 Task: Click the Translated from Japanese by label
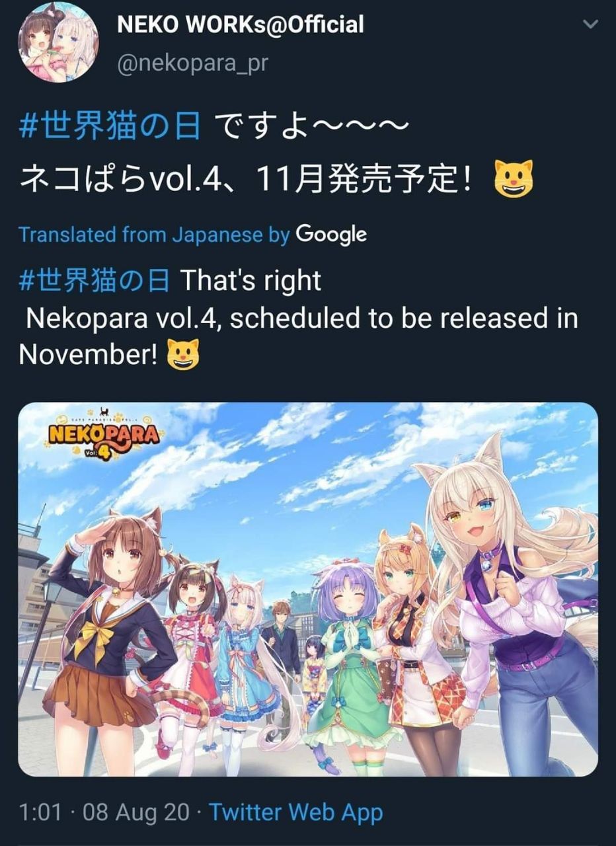click(154, 233)
